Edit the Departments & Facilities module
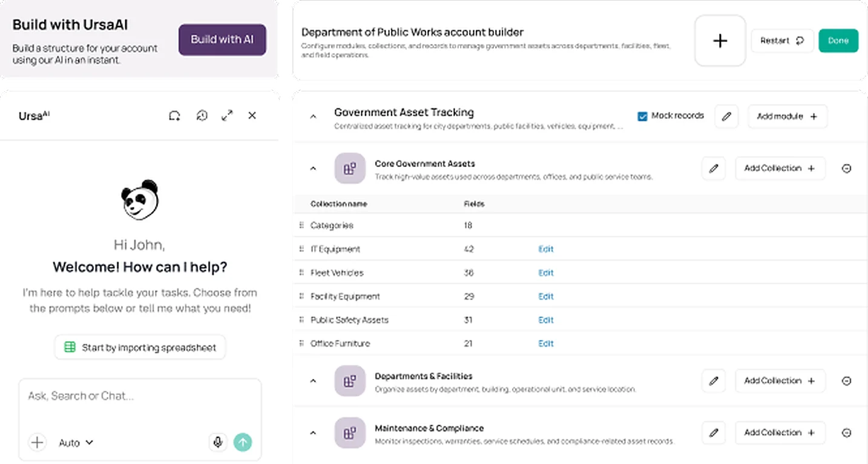868x464 pixels. tap(714, 381)
